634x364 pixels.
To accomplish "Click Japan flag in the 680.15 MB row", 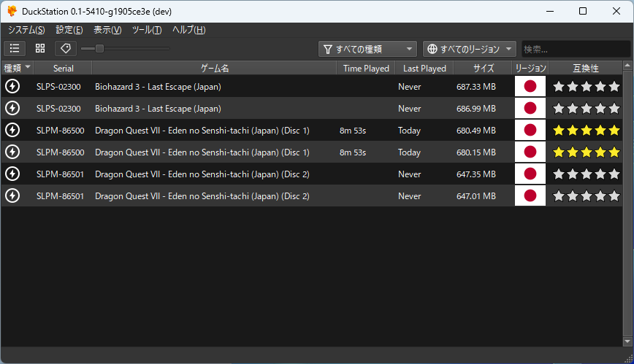I will click(x=530, y=152).
